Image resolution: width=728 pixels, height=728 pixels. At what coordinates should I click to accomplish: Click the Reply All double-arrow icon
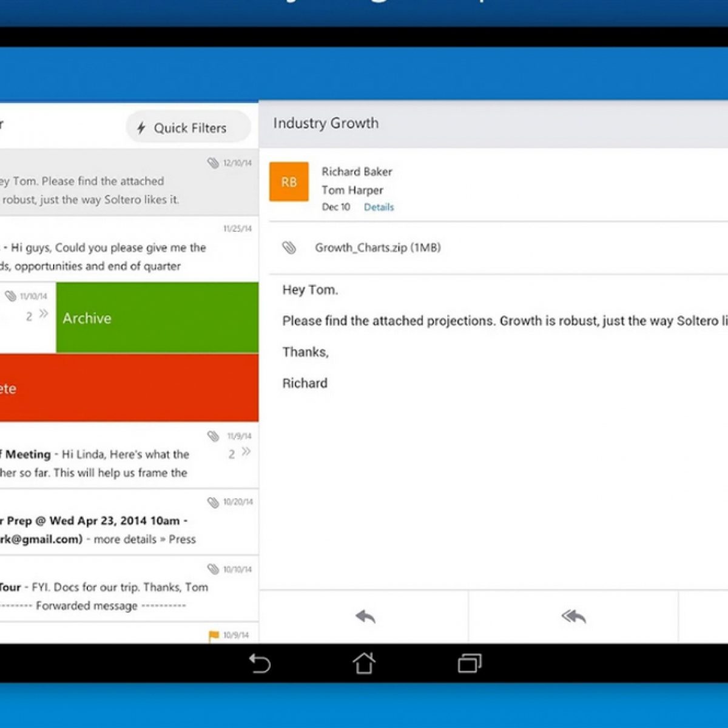pyautogui.click(x=573, y=616)
